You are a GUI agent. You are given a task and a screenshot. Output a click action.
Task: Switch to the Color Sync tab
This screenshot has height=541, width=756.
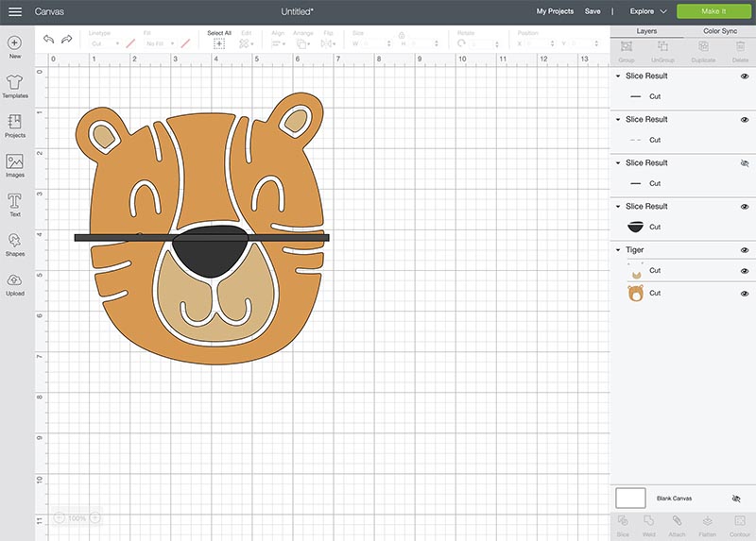click(719, 31)
